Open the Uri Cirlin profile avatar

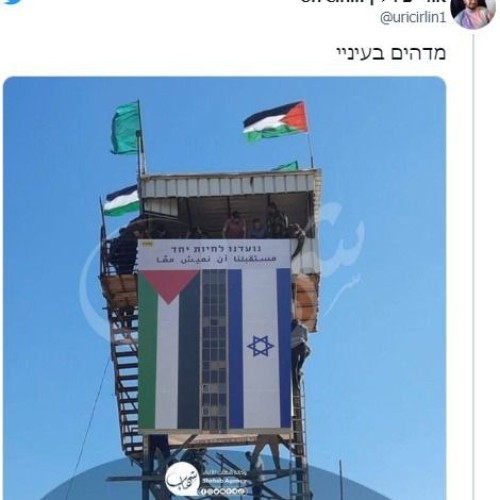(x=473, y=12)
